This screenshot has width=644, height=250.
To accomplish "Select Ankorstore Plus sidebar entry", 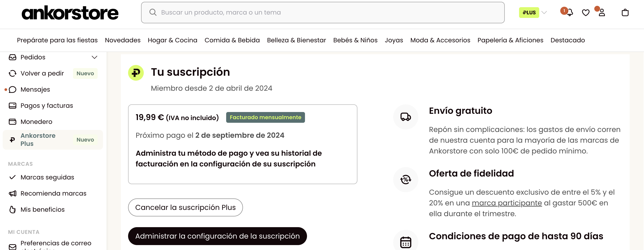I will 53,140.
